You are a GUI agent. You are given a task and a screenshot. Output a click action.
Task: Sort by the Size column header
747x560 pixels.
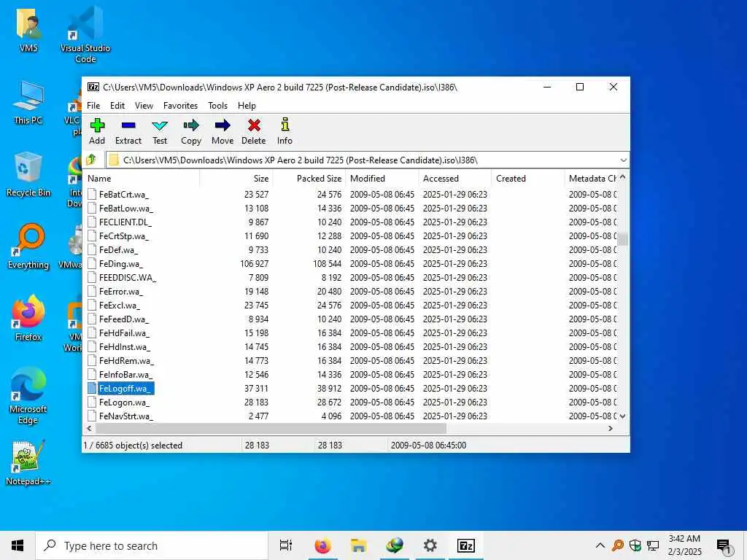pyautogui.click(x=236, y=179)
